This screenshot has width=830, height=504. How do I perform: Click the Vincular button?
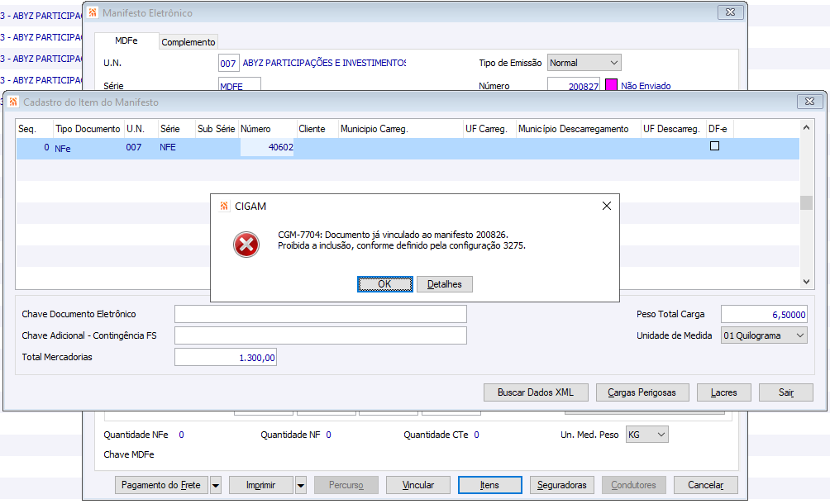click(418, 485)
